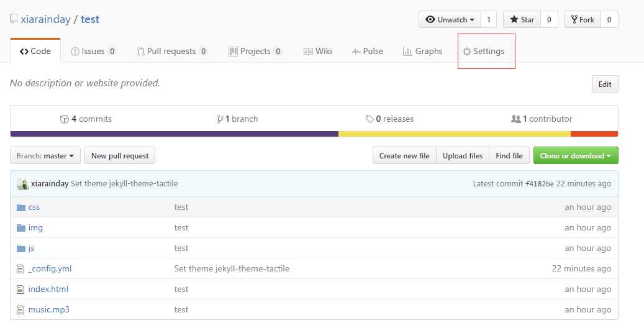The width and height of the screenshot is (644, 323).
Task: Click the Issues tab exclamation icon
Action: [x=75, y=52]
